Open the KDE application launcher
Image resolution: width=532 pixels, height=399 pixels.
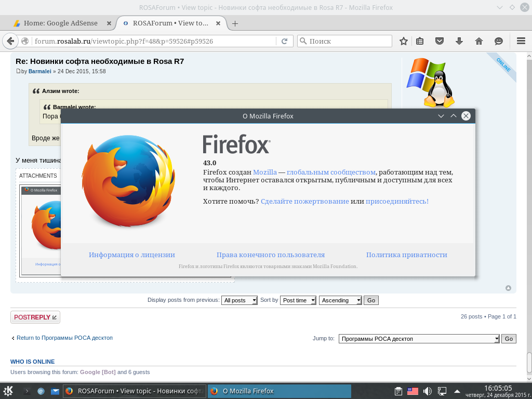pos(8,391)
